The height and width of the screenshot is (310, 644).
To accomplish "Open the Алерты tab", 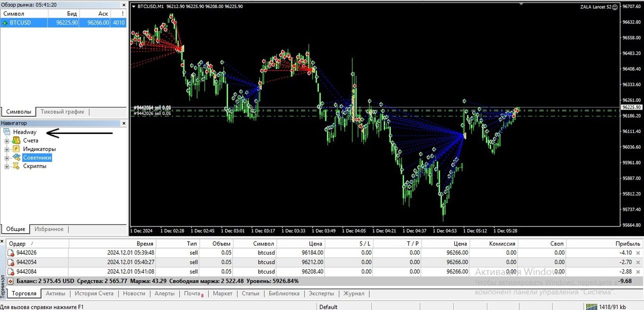I will click(x=164, y=293).
